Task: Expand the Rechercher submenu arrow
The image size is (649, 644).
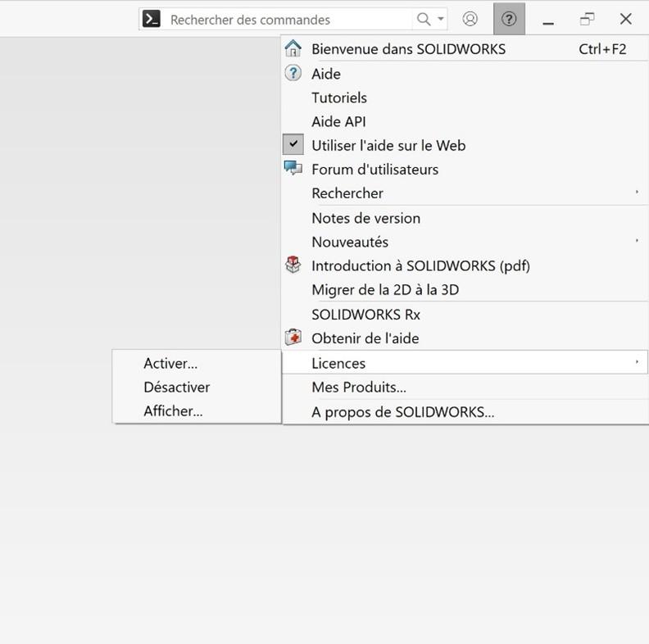Action: 637,193
